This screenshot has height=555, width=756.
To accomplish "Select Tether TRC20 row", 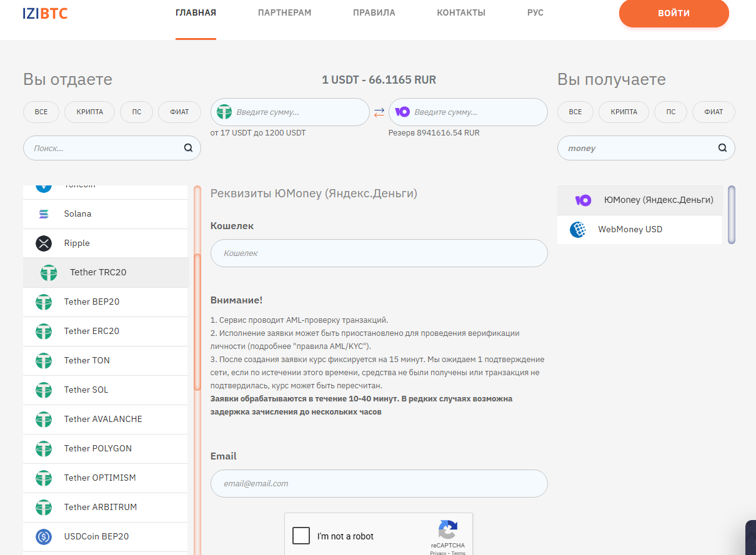I will click(x=106, y=273).
